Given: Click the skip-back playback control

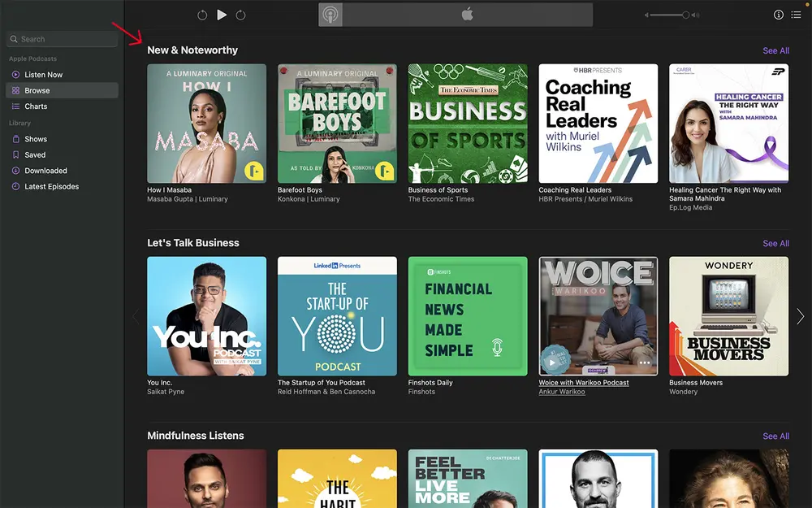Looking at the screenshot, I should (203, 14).
